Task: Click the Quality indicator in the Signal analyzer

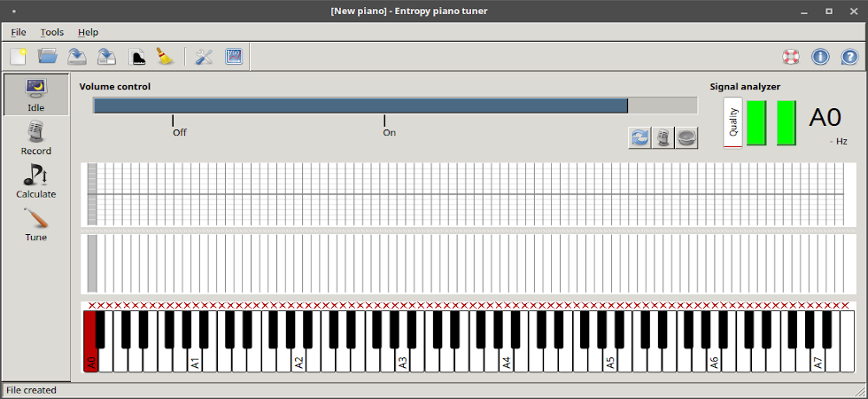Action: (x=733, y=122)
